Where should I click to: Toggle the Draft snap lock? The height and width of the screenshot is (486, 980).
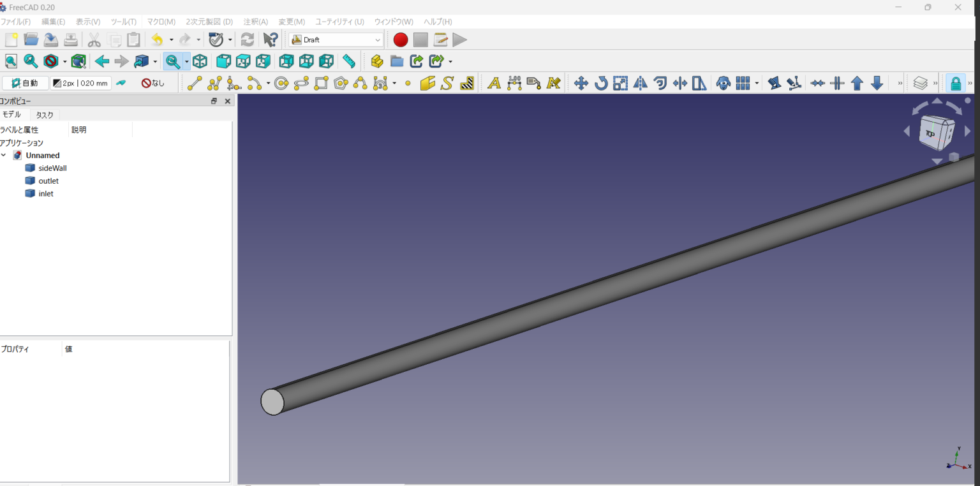coord(955,83)
